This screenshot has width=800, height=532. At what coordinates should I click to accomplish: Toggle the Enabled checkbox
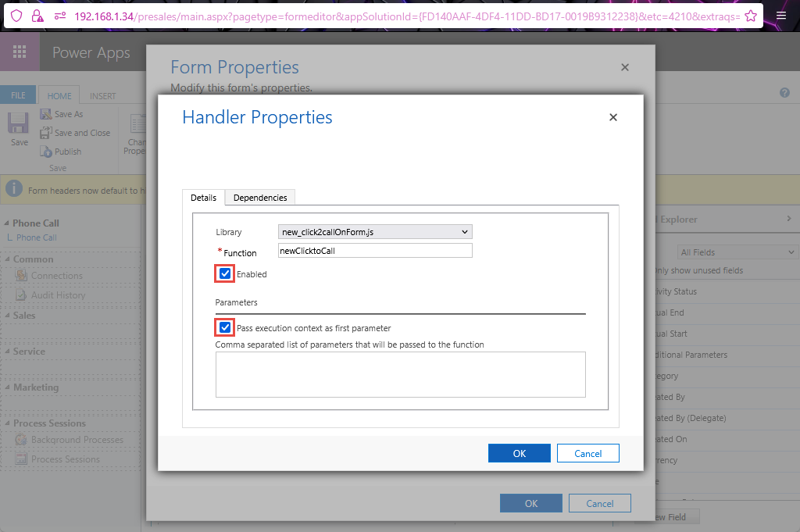click(225, 274)
